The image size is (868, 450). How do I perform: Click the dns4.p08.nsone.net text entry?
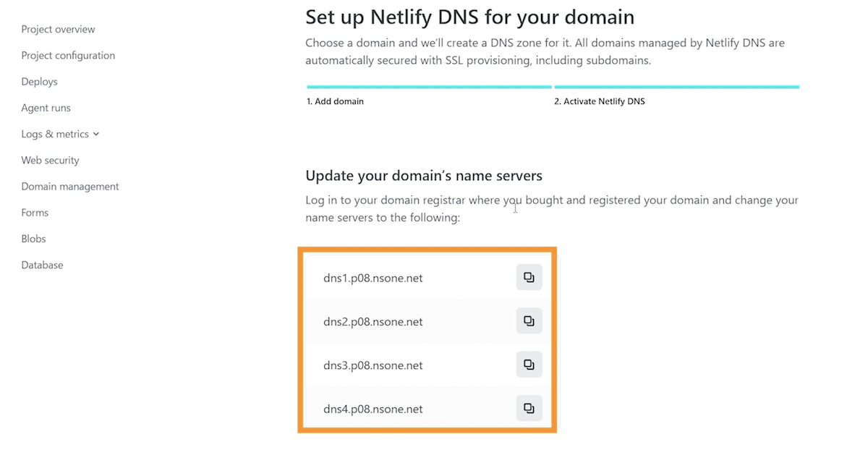tap(373, 409)
